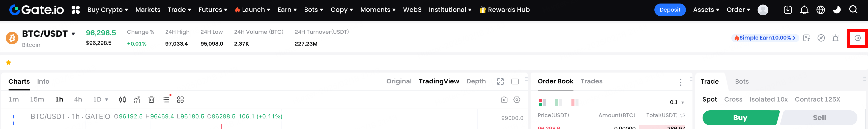Toggle dark mode with the moon icon

[x=837, y=10]
